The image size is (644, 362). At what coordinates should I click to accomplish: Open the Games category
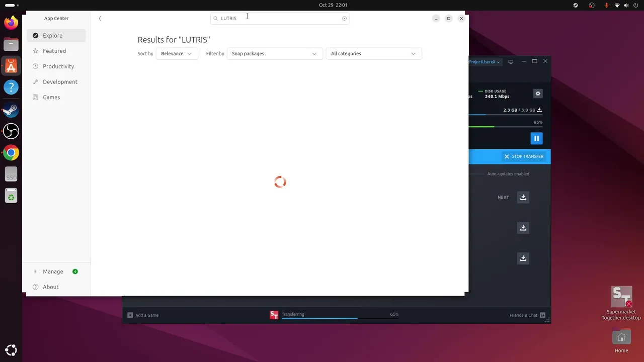point(56,98)
